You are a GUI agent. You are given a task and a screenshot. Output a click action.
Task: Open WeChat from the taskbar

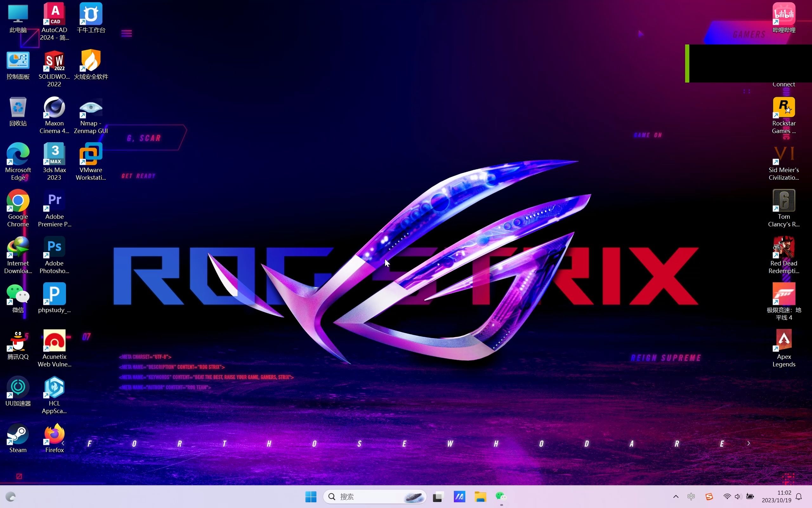click(x=501, y=497)
